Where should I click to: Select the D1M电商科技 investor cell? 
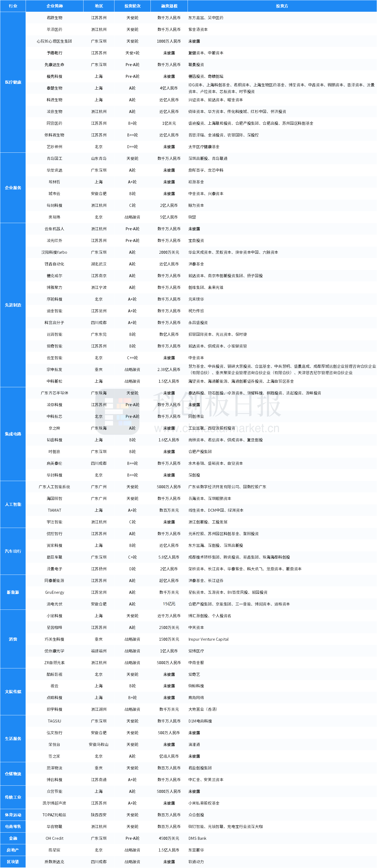200,721
